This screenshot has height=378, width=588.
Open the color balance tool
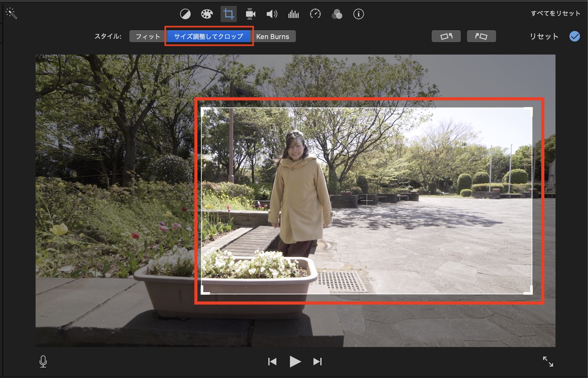(x=185, y=14)
